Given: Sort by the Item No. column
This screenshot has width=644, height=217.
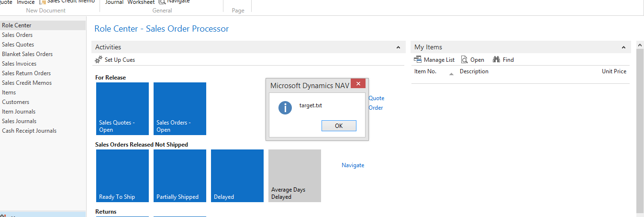Looking at the screenshot, I should (425, 71).
